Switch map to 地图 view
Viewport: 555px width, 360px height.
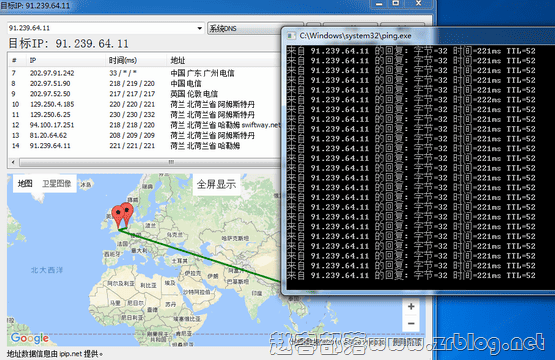tap(25, 183)
